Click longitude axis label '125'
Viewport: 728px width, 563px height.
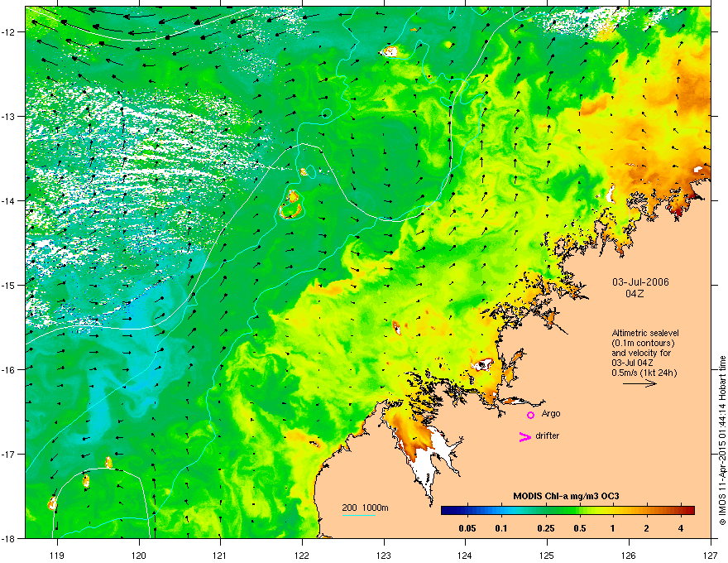tap(547, 555)
